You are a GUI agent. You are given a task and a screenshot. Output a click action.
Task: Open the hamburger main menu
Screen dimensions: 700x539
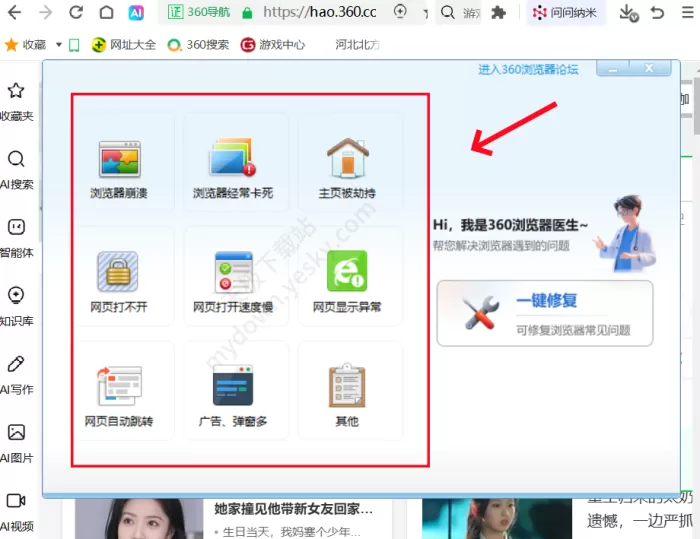click(688, 12)
